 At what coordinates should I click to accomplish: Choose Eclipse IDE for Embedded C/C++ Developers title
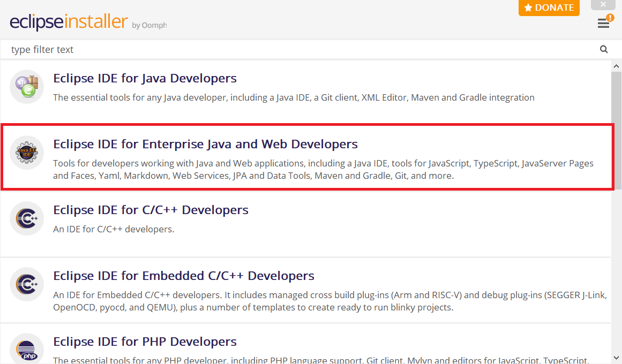pyautogui.click(x=184, y=276)
